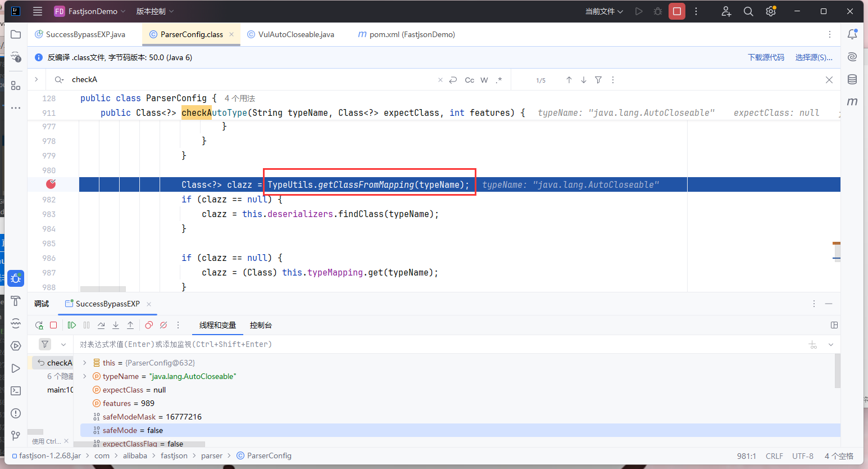
Task: Click the Resume Program debug icon
Action: pyautogui.click(x=72, y=325)
